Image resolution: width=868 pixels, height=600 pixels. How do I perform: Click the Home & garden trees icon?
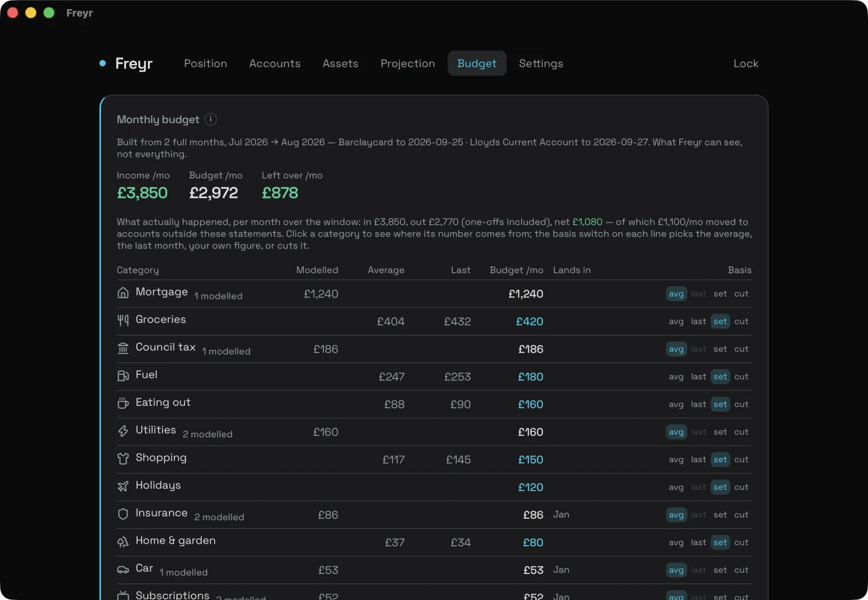point(123,542)
